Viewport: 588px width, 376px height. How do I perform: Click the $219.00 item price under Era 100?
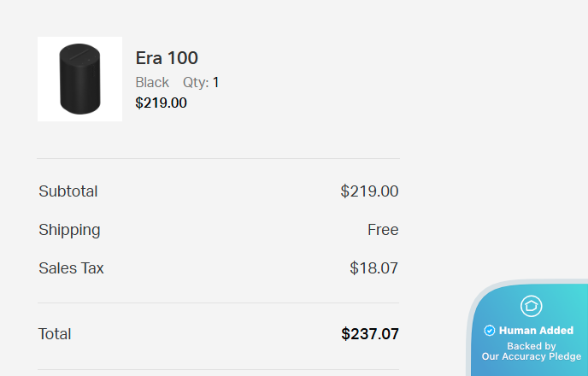161,103
